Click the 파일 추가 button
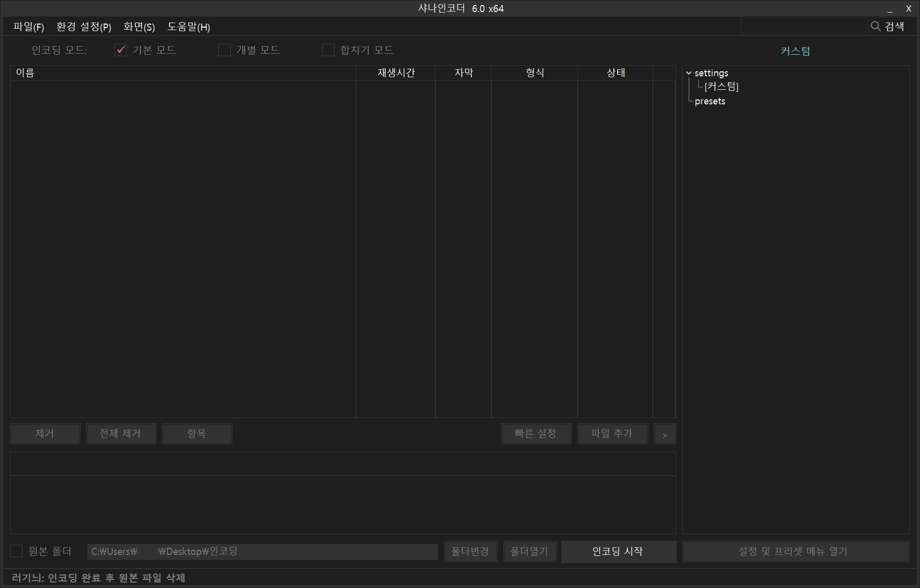Image resolution: width=920 pixels, height=588 pixels. (x=612, y=433)
